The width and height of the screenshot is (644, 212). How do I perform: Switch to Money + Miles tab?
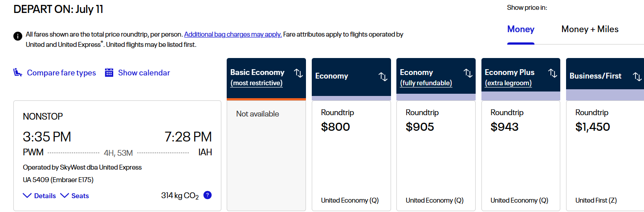click(x=590, y=29)
